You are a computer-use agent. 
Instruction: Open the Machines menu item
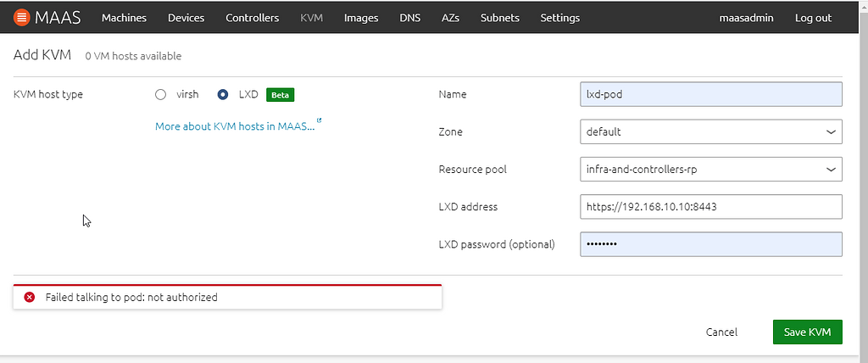[124, 18]
